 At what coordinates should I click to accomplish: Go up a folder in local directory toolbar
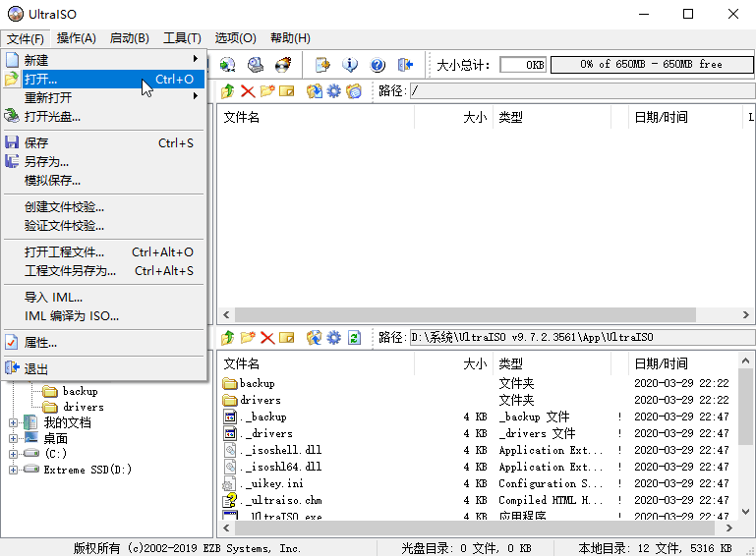tap(227, 338)
